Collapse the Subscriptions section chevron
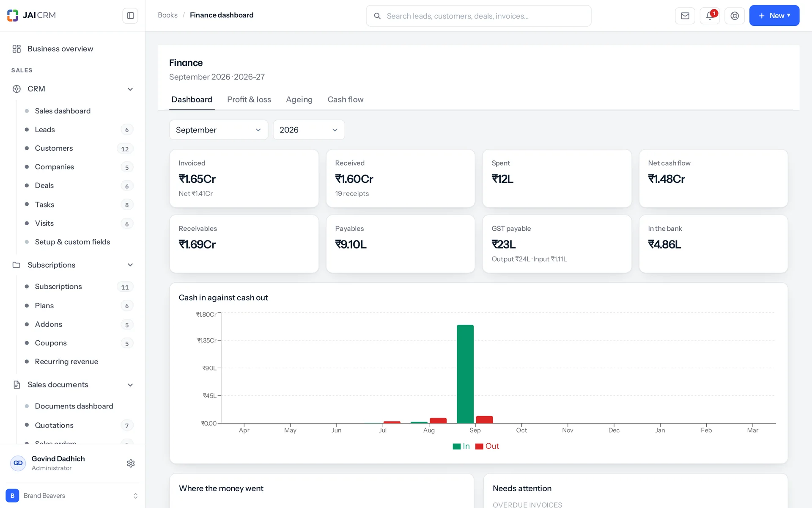This screenshot has width=812, height=508. 130,265
